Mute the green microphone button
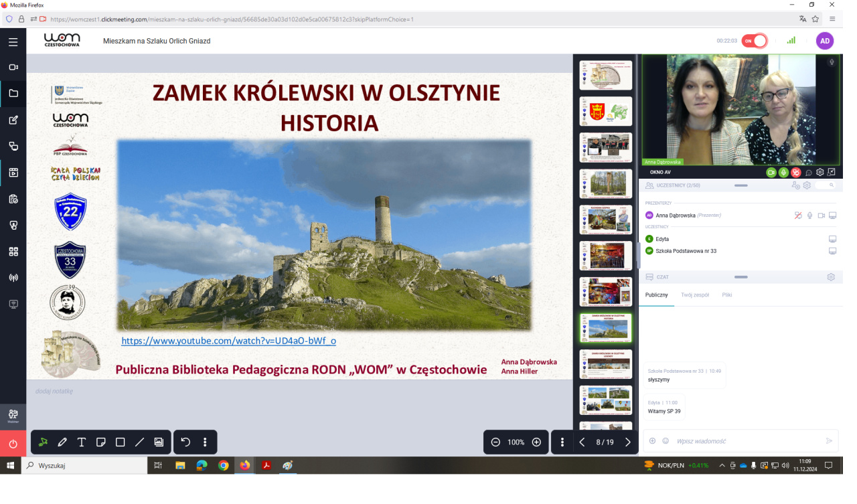The height and width of the screenshot is (504, 857). pyautogui.click(x=783, y=173)
